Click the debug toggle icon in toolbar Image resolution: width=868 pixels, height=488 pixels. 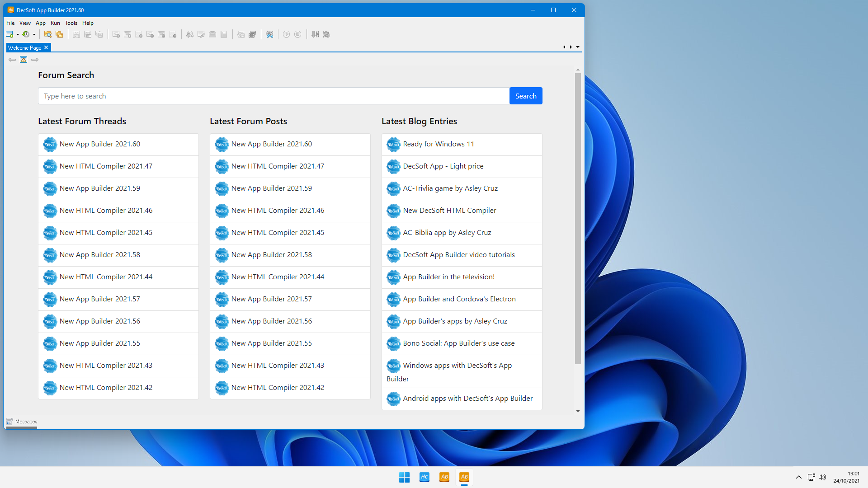[325, 34]
